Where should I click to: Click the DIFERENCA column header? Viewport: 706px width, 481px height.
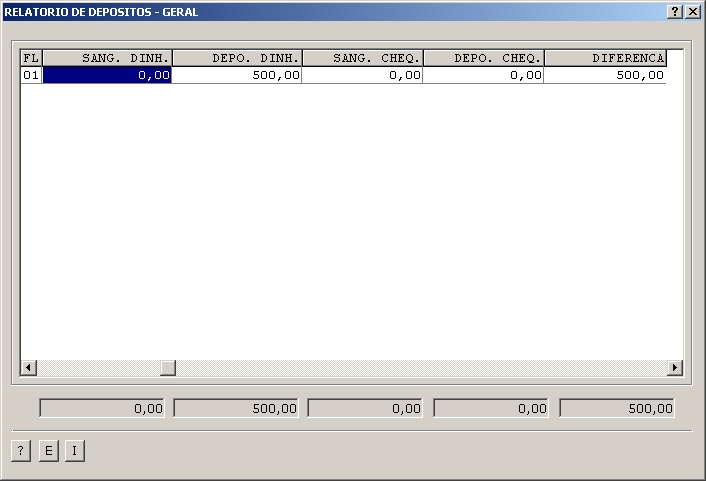(x=606, y=58)
